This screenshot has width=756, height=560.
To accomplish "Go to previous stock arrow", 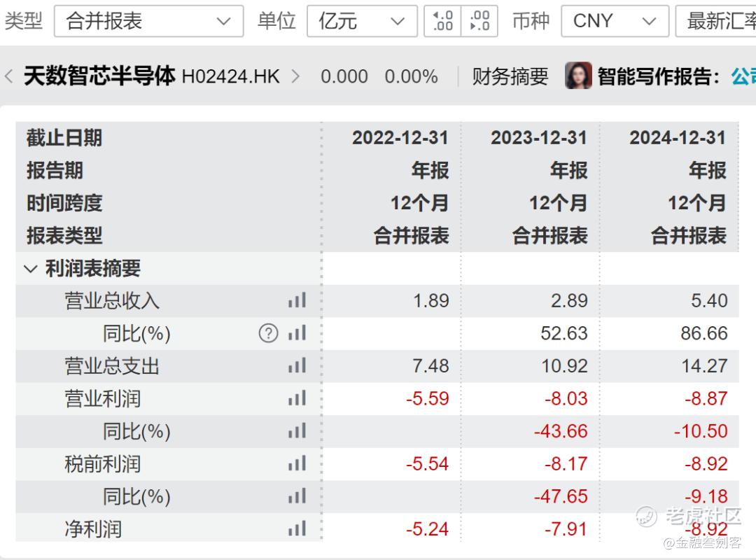I will [8, 76].
